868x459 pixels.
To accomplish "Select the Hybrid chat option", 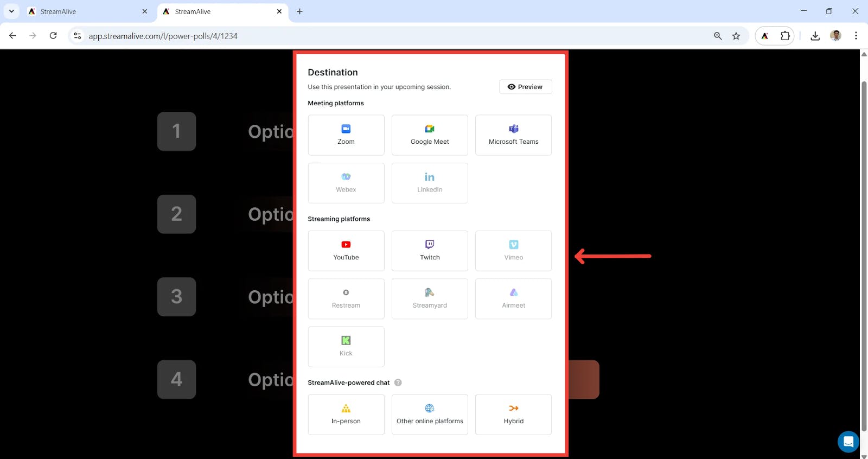I will coord(513,415).
